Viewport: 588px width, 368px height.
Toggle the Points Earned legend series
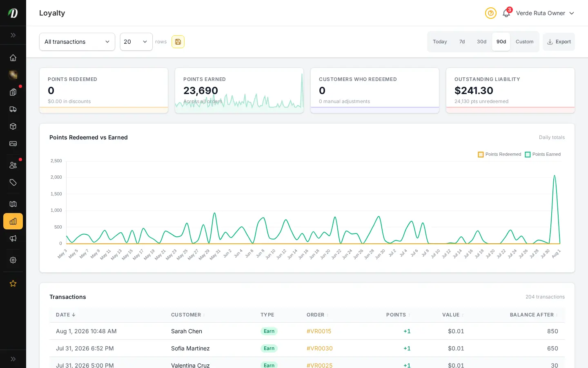point(543,154)
